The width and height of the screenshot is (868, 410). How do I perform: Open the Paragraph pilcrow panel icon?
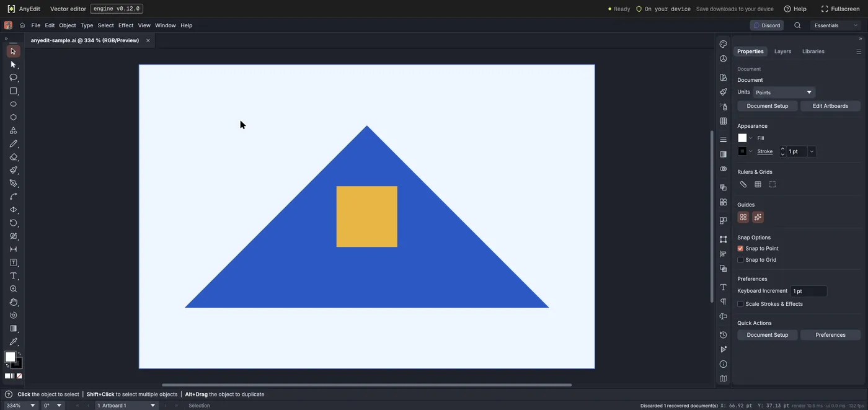[723, 301]
